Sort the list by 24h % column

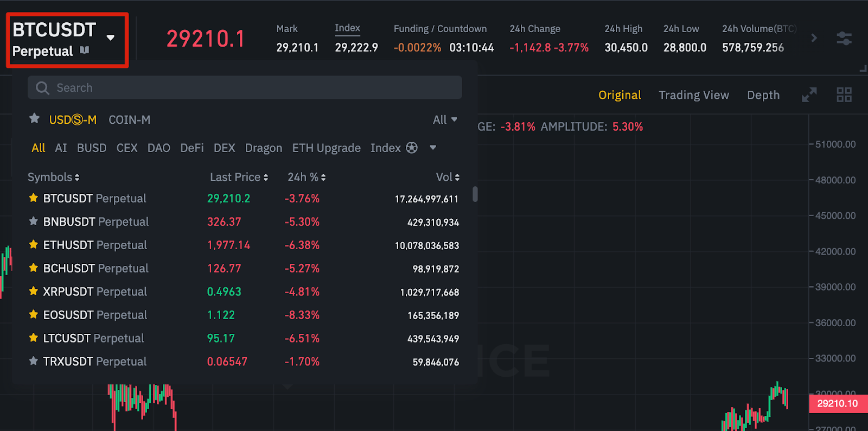[x=306, y=177]
